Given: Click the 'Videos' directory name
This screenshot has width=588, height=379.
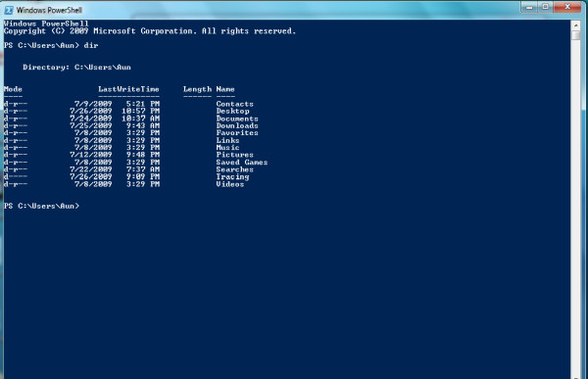Looking at the screenshot, I should (x=230, y=184).
